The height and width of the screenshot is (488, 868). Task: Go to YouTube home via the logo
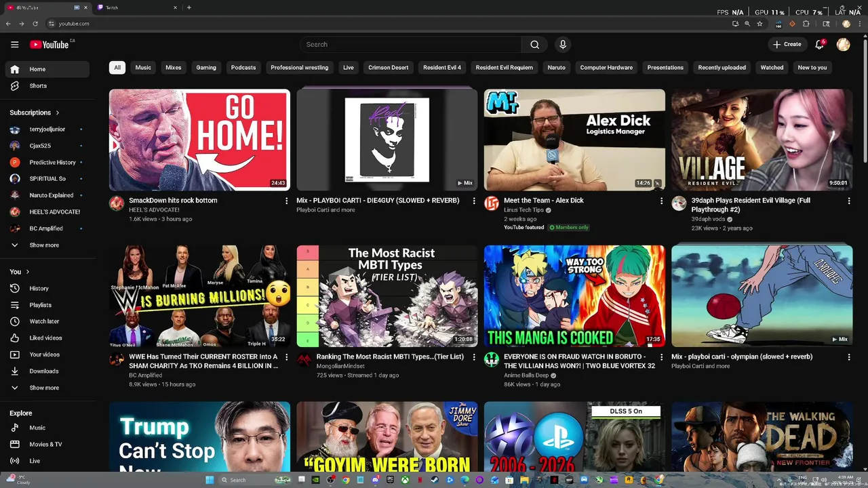tap(49, 45)
